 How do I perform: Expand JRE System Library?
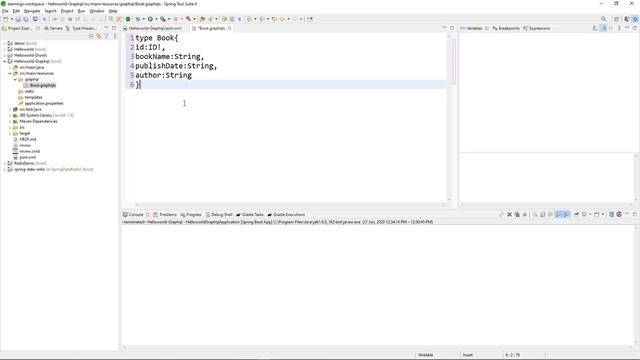(x=10, y=115)
